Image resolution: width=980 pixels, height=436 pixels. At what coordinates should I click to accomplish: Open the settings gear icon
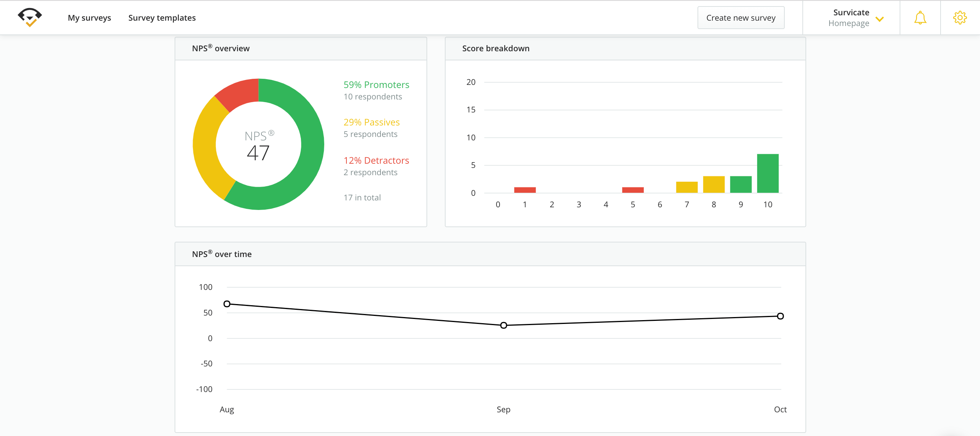tap(960, 18)
